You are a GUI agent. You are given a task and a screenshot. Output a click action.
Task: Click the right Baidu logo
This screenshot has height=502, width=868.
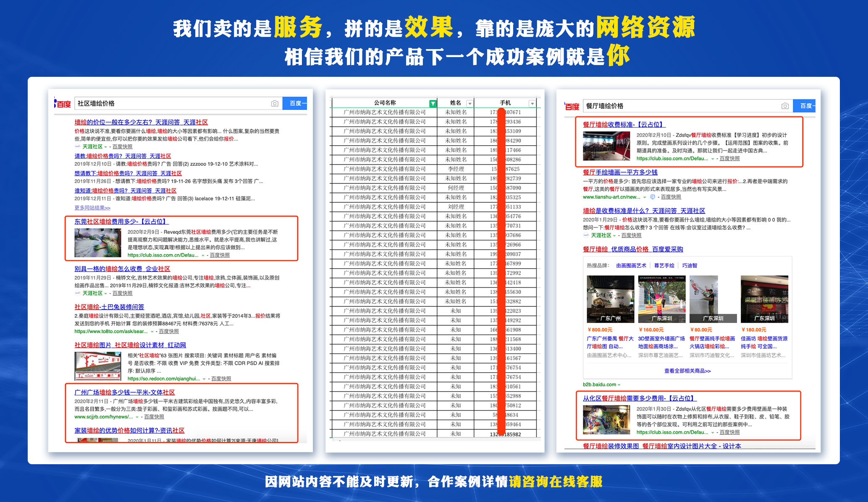[x=572, y=107]
